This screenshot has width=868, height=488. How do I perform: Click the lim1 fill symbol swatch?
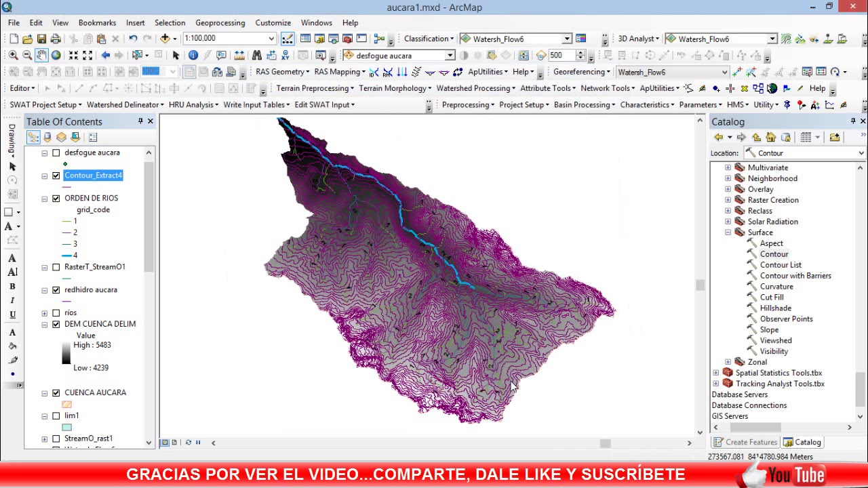pyautogui.click(x=66, y=427)
